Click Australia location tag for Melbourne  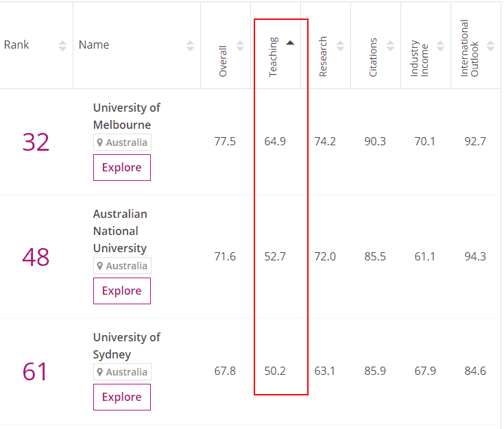(122, 143)
